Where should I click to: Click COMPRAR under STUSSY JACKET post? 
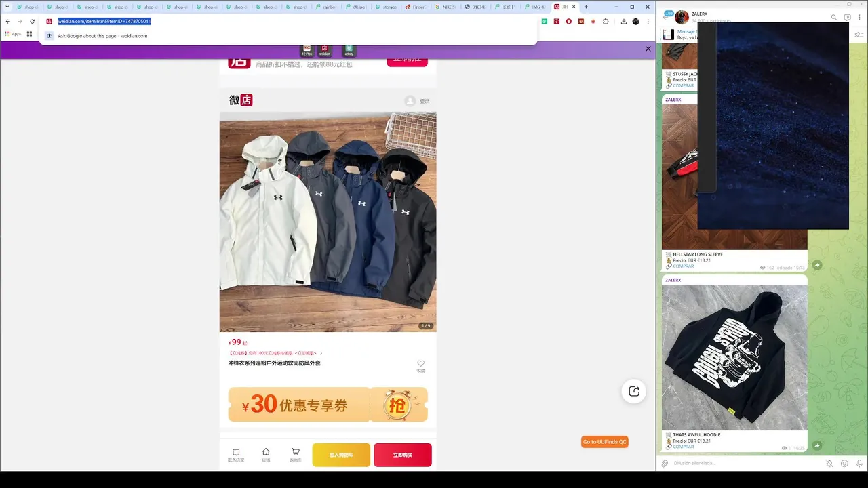683,86
